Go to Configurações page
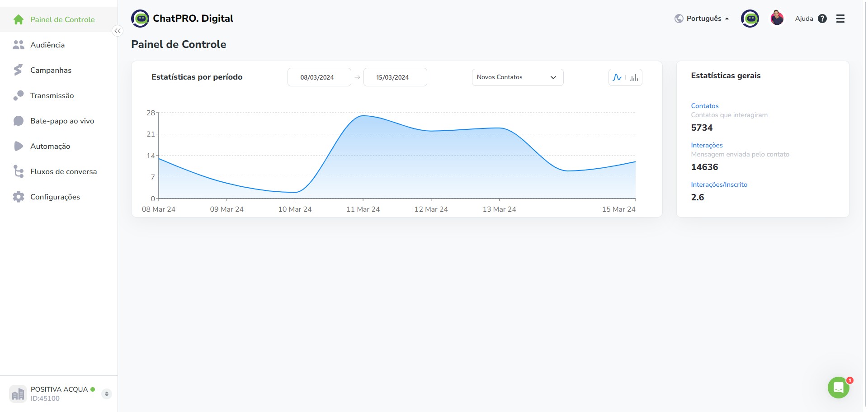The height and width of the screenshot is (412, 868). (x=59, y=197)
